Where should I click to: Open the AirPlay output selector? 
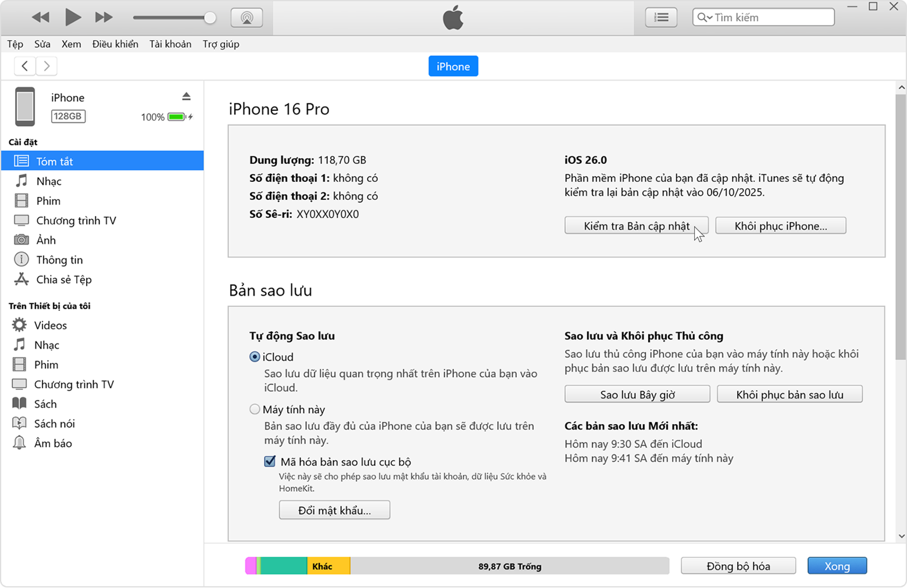tap(247, 17)
